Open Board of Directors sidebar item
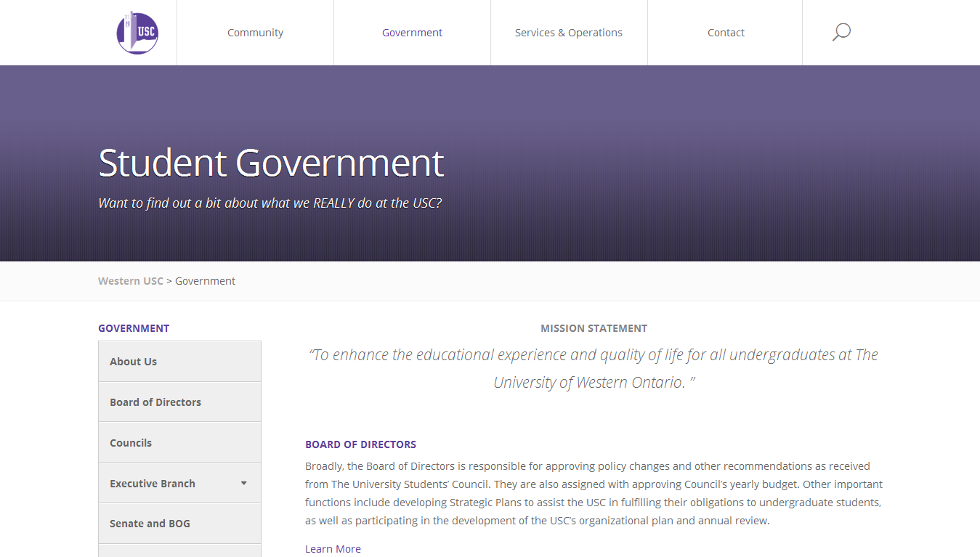Viewport: 980px width, 557px height. tap(179, 402)
